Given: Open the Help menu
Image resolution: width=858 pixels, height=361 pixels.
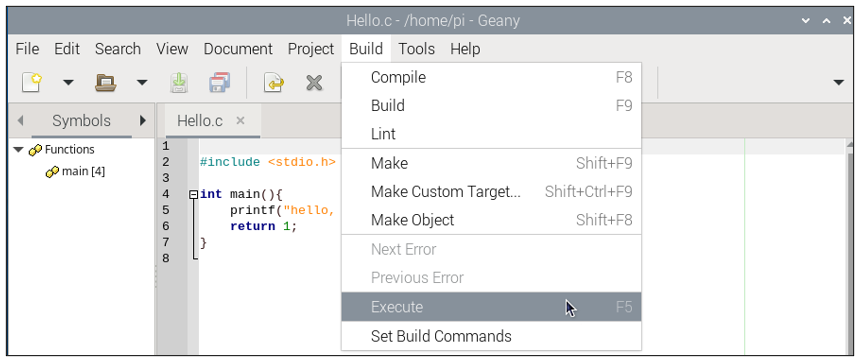Looking at the screenshot, I should tap(465, 49).
